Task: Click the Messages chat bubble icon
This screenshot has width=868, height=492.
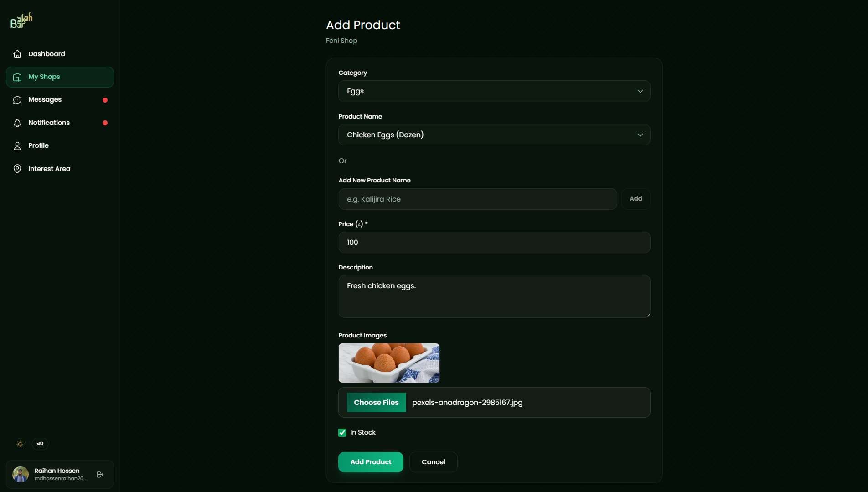Action: pos(17,100)
